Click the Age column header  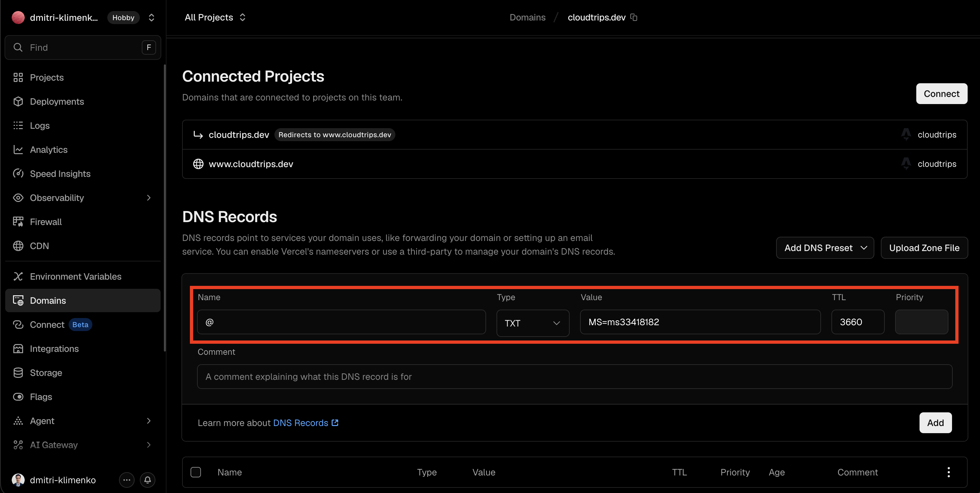tap(776, 473)
